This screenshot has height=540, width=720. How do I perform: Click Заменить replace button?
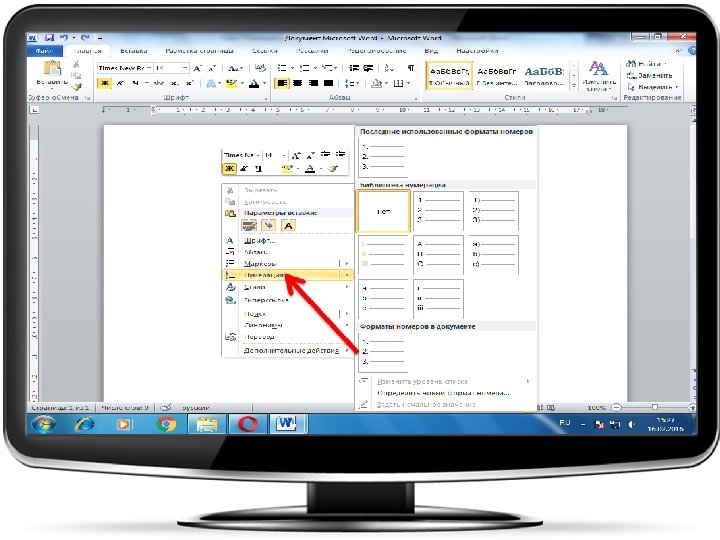(x=649, y=75)
